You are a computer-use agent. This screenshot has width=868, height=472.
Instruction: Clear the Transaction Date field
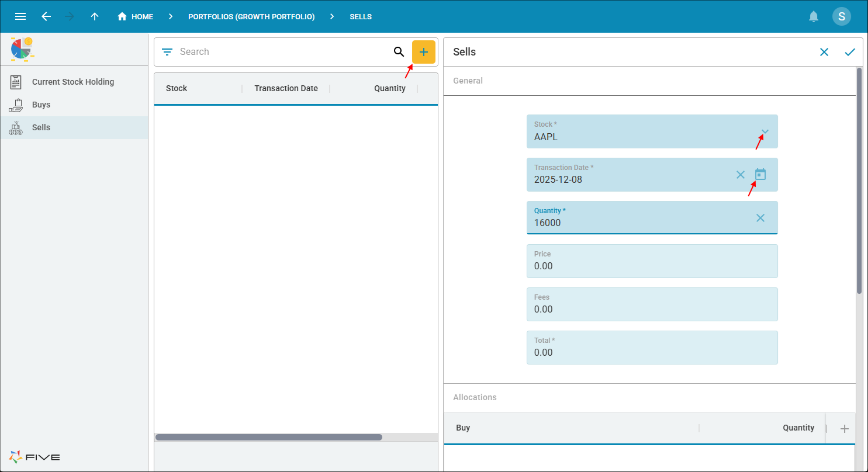pos(740,175)
